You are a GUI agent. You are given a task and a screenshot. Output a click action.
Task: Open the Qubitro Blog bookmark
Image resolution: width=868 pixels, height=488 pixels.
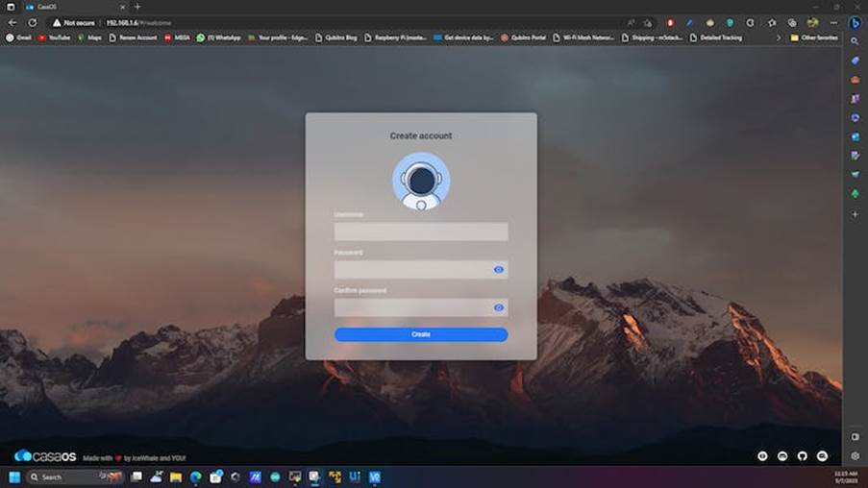pos(336,37)
